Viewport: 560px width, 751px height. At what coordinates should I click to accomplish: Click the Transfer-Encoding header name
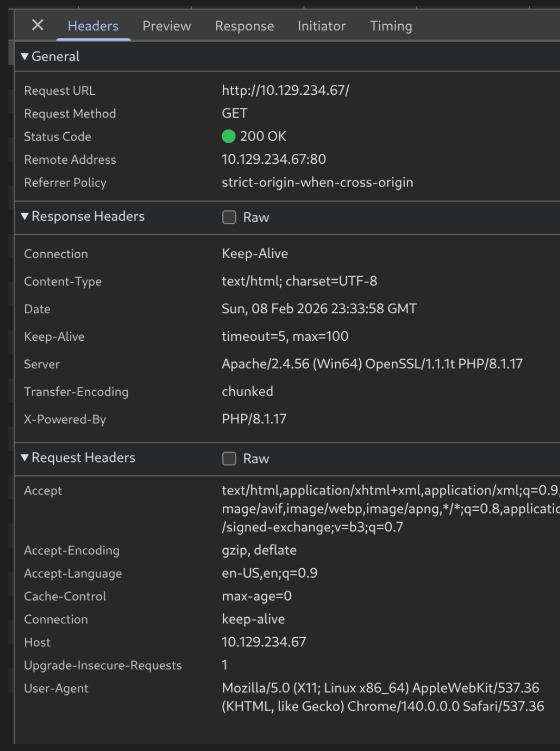click(76, 392)
